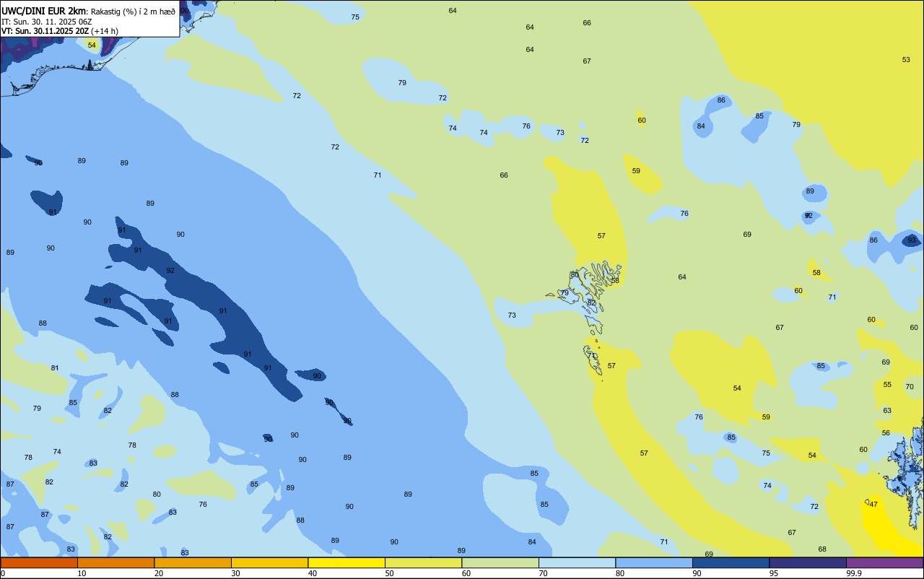This screenshot has height=579, width=924.
Task: Pick the 50–60 pale yellow legend segment
Action: tap(423, 562)
